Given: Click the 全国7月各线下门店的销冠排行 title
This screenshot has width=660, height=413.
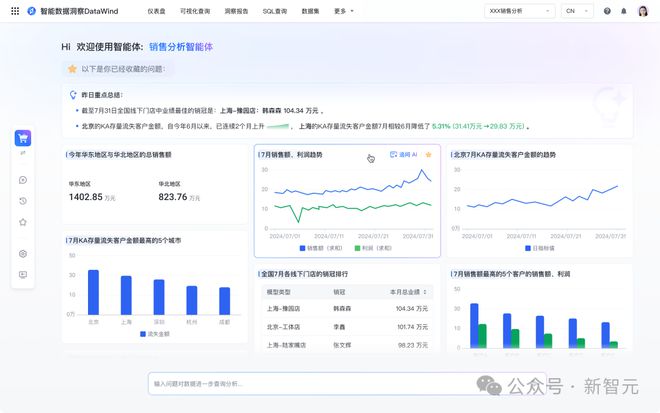Looking at the screenshot, I should [304, 274].
